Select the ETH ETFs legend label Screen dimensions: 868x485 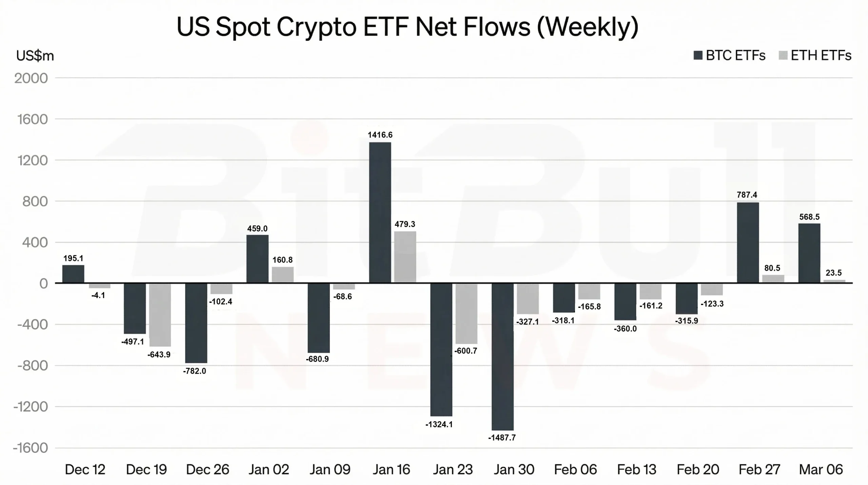[x=821, y=55]
